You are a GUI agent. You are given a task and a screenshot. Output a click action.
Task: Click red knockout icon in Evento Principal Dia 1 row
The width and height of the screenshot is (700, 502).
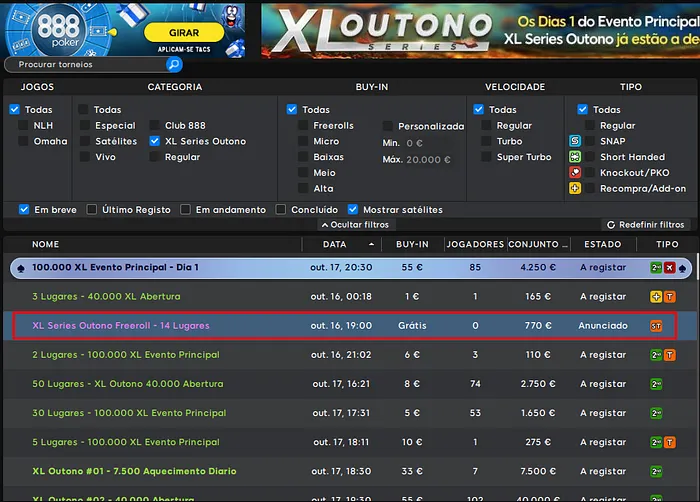coord(669,268)
